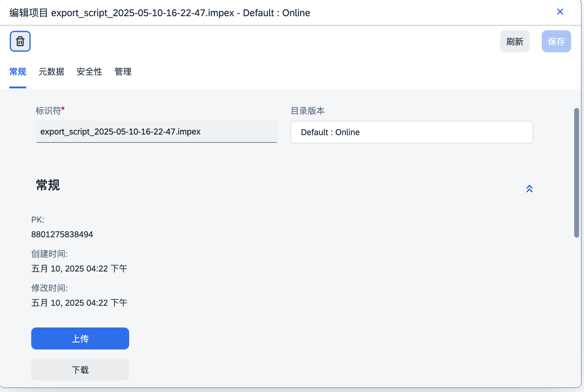Go to the 管理 tab
This screenshot has height=392, width=584.
[123, 72]
